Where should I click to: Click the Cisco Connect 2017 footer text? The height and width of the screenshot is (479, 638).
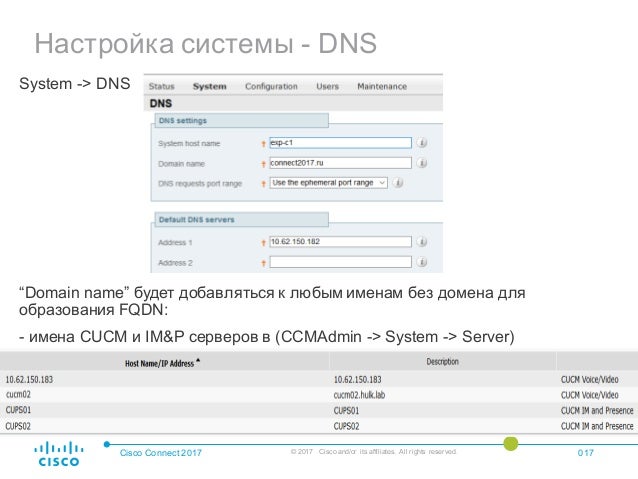pyautogui.click(x=161, y=453)
